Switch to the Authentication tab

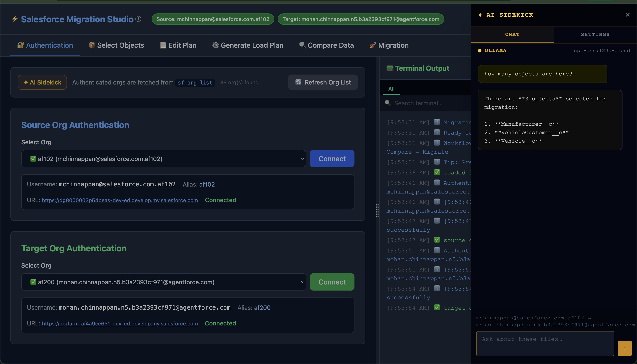pyautogui.click(x=45, y=45)
